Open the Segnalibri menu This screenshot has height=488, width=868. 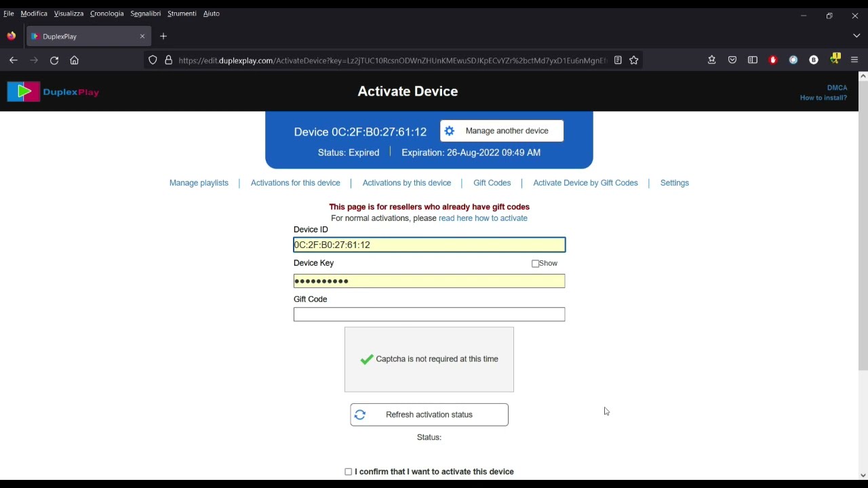coord(146,14)
